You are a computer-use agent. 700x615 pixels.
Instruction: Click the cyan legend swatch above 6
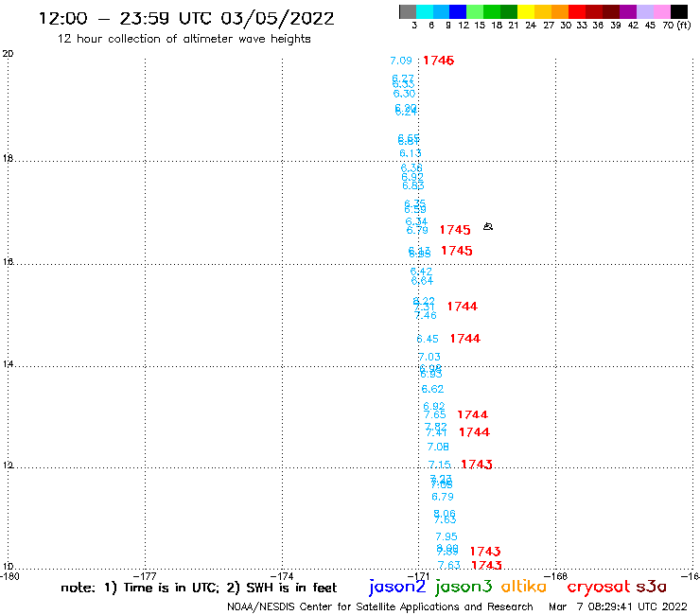click(425, 11)
